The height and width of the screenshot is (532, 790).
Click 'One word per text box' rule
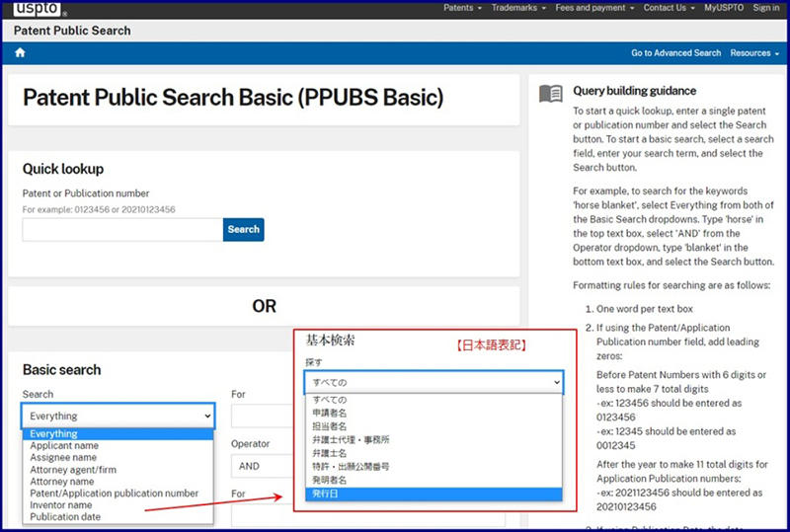pos(645,309)
